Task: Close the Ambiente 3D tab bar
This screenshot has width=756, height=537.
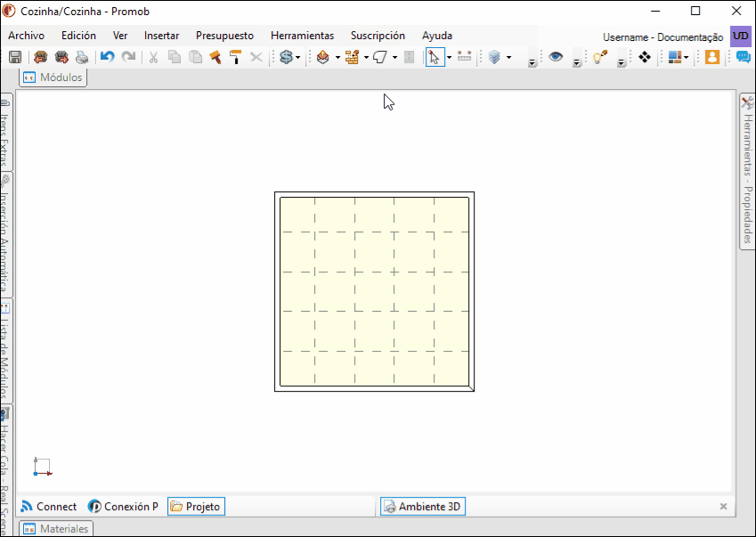Action: click(x=723, y=506)
